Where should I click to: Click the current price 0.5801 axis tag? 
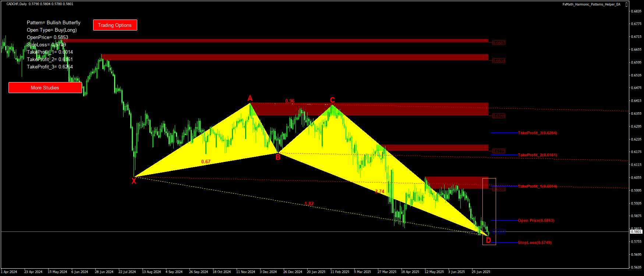coord(636,231)
